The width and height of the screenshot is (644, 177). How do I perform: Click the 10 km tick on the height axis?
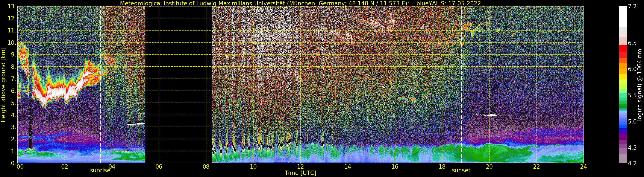pyautogui.click(x=12, y=43)
